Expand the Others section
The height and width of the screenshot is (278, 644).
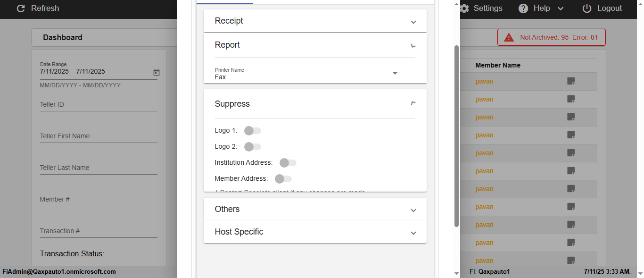pyautogui.click(x=315, y=210)
